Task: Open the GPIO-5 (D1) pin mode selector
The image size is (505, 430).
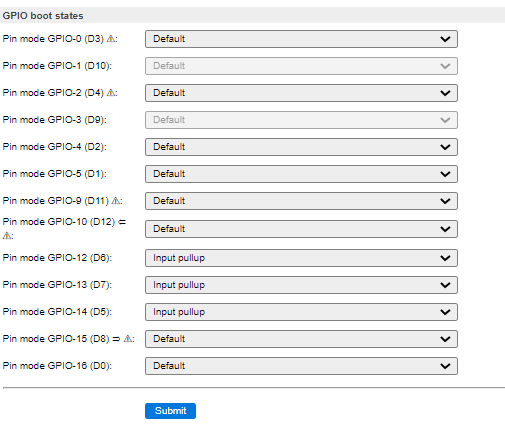Action: point(301,174)
